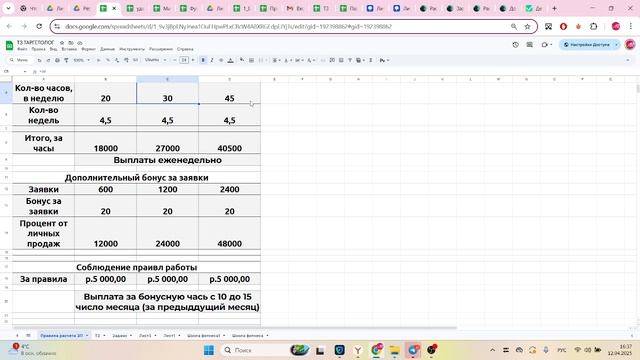640x360 pixels.
Task: Click the move to folder icon by title
Action: pos(71,42)
